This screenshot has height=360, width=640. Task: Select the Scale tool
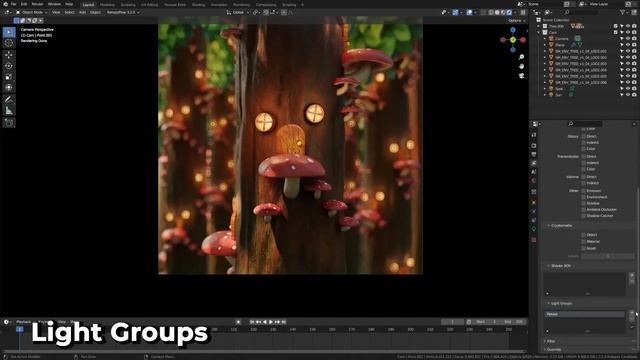pos(9,77)
